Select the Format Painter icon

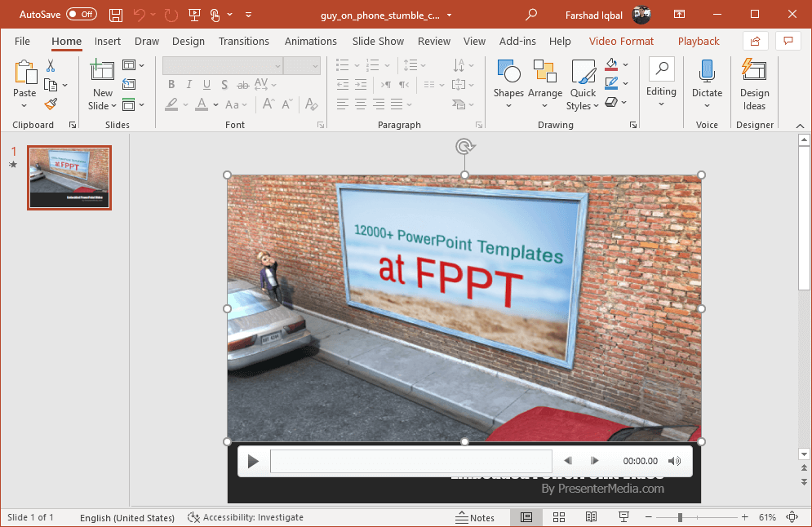pyautogui.click(x=51, y=104)
